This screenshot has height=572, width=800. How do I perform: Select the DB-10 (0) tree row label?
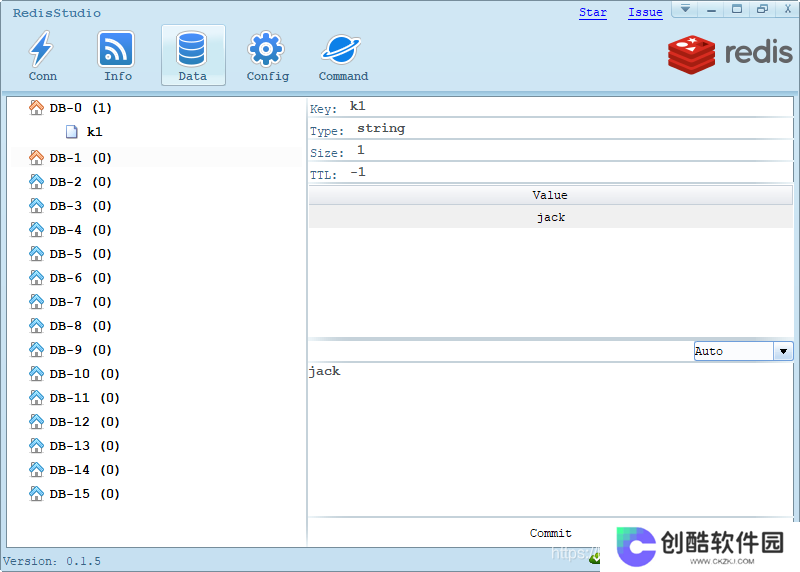(x=84, y=374)
